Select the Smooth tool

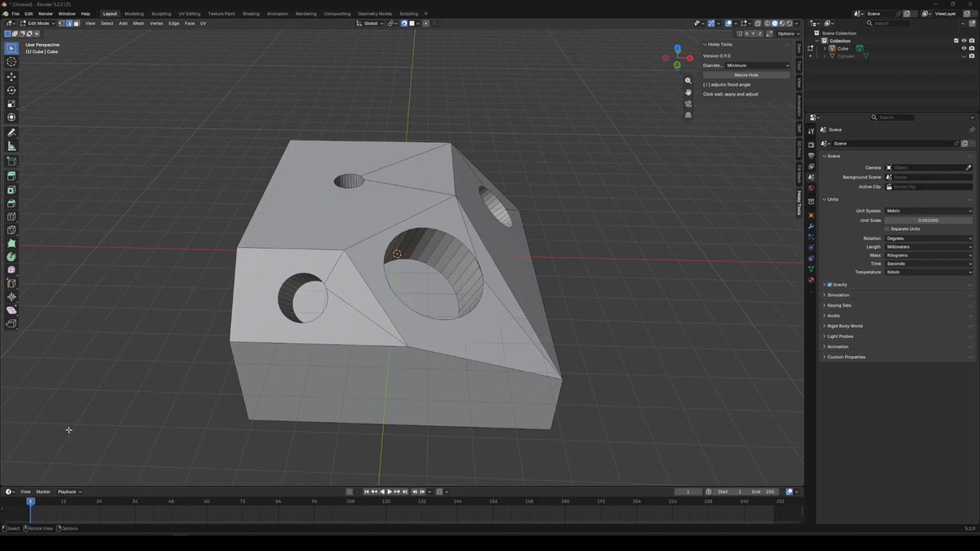point(11,270)
